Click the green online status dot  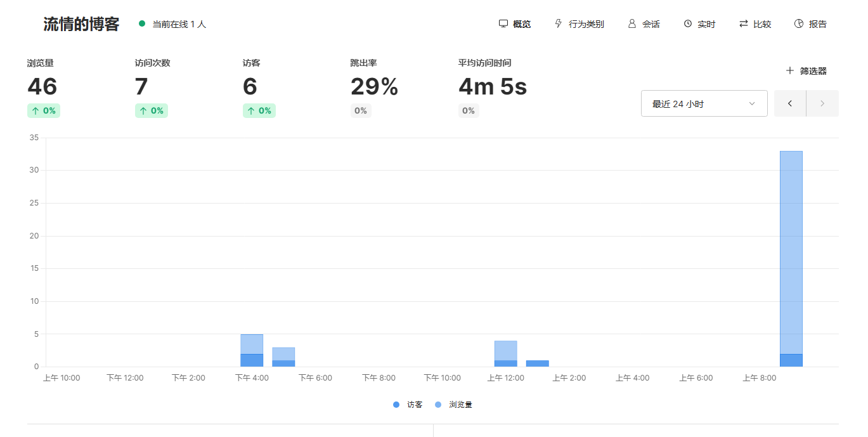tap(142, 24)
